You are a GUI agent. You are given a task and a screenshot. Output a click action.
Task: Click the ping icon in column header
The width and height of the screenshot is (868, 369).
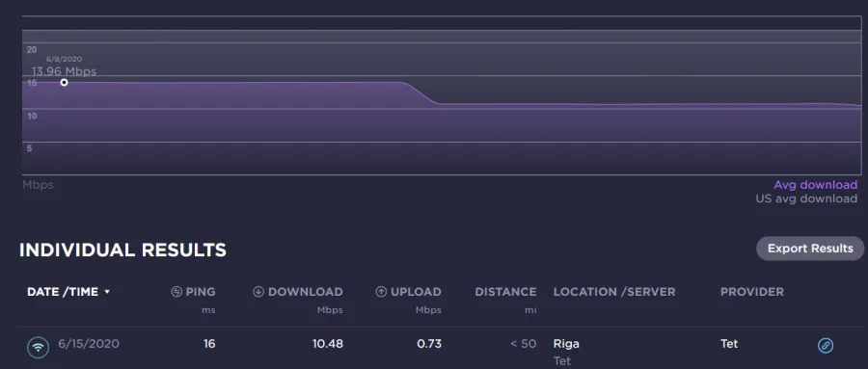(x=176, y=292)
